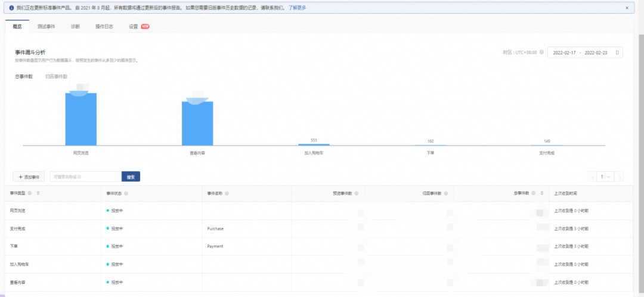The width and height of the screenshot is (644, 297).
Task: Open the 了解更多 link in the banner
Action: click(x=297, y=8)
